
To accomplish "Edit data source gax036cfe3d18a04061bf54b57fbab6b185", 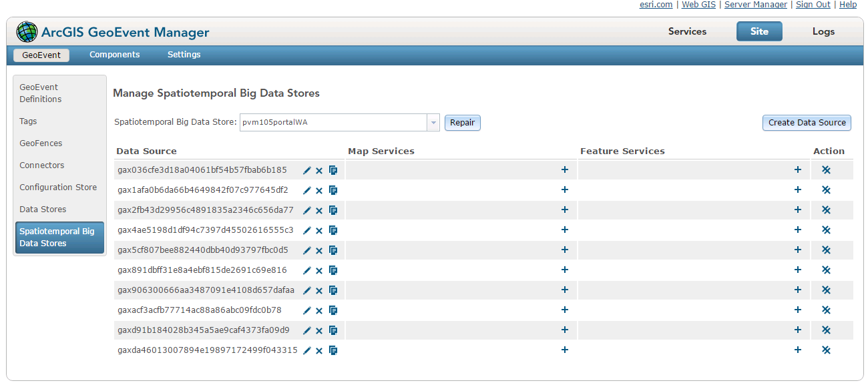I will click(307, 170).
